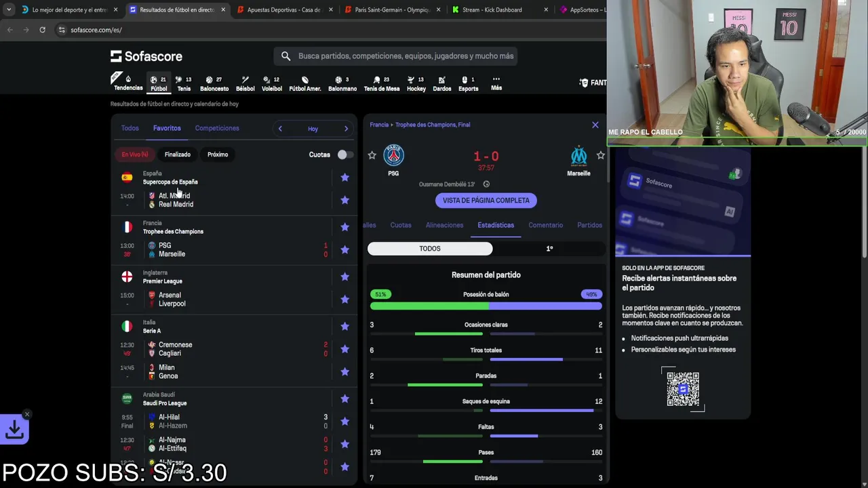This screenshot has width=868, height=488.
Task: Switch to the Estadísticas match tab
Action: click(496, 225)
